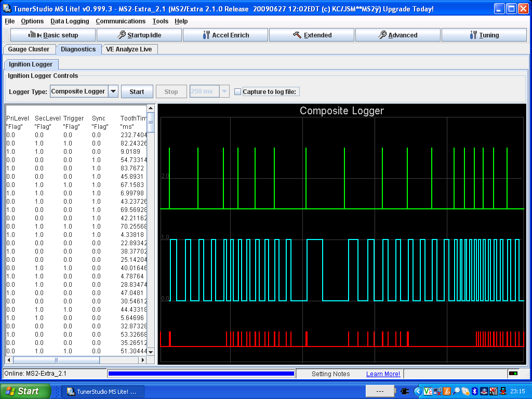The image size is (532, 399).
Task: Open the 250 ms interval dropdown
Action: click(x=224, y=91)
